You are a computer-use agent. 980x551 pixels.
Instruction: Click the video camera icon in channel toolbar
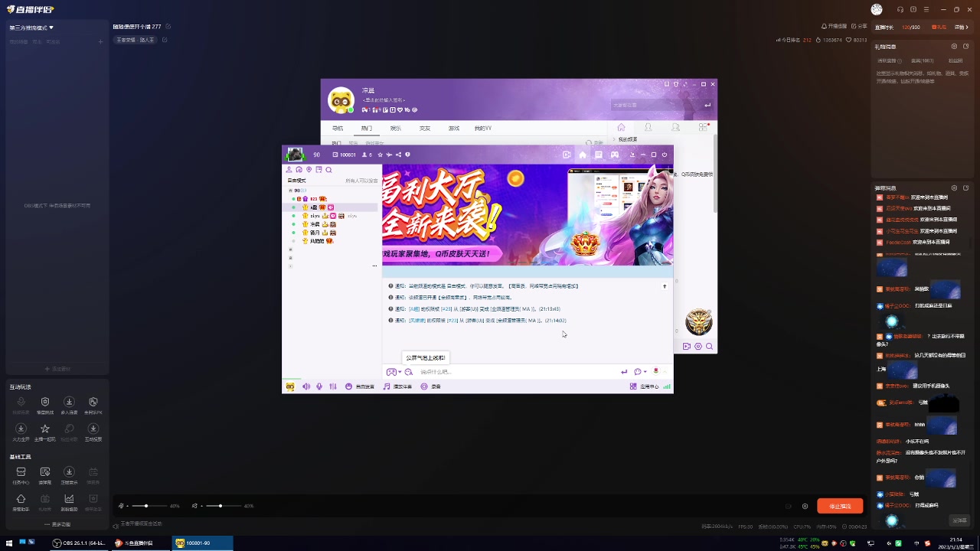click(567, 155)
